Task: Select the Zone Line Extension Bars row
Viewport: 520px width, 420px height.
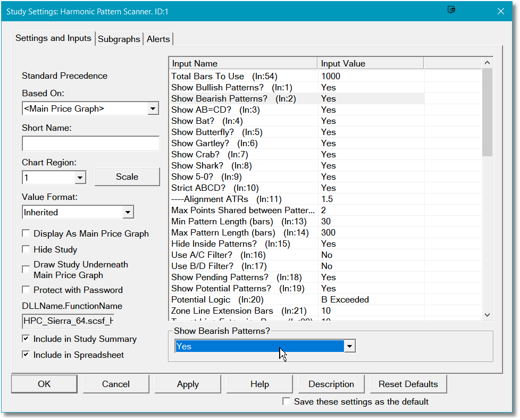Action: click(x=297, y=310)
